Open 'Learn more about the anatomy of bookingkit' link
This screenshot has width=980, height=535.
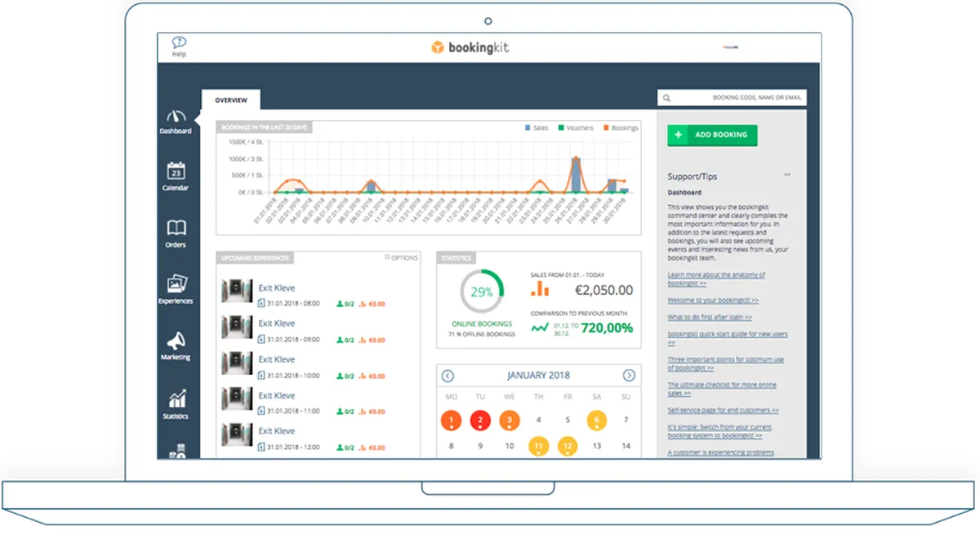[716, 279]
